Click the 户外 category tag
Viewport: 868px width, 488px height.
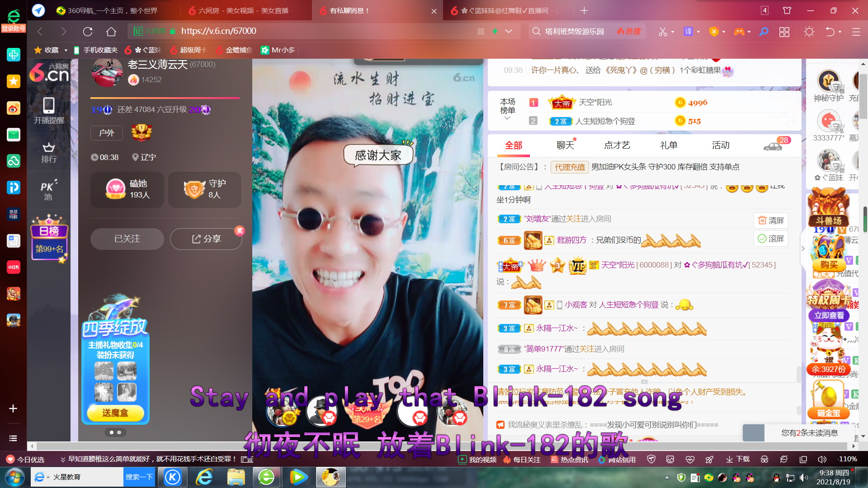click(107, 133)
